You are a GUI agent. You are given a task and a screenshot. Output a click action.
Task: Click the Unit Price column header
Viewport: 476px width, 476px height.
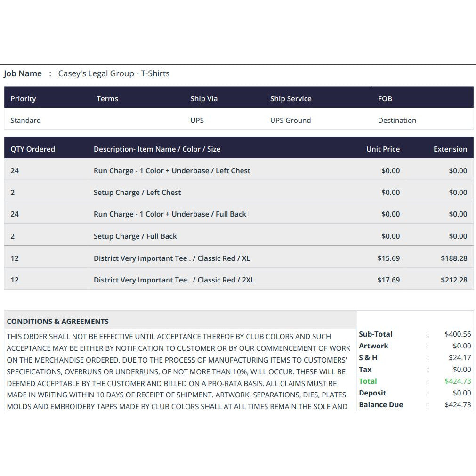pyautogui.click(x=383, y=149)
